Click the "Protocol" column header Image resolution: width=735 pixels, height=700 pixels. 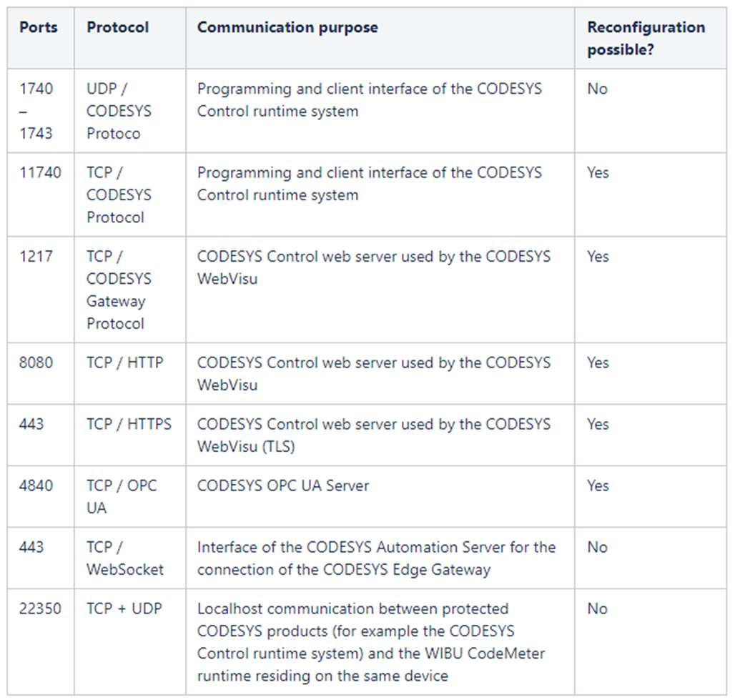tap(118, 28)
